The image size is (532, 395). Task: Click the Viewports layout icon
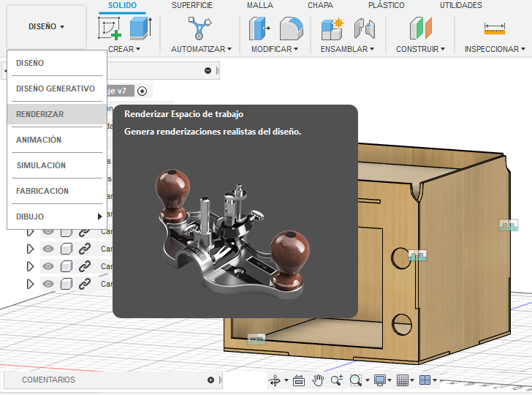point(425,380)
